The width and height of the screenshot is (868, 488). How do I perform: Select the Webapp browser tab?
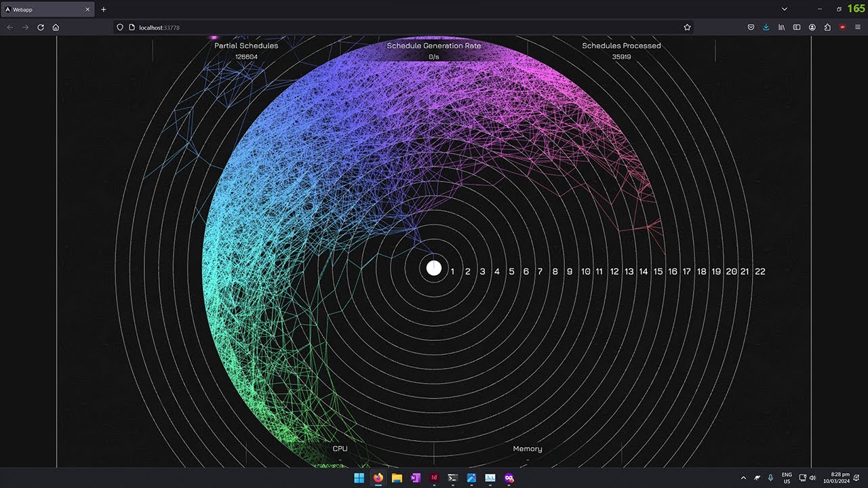click(47, 9)
